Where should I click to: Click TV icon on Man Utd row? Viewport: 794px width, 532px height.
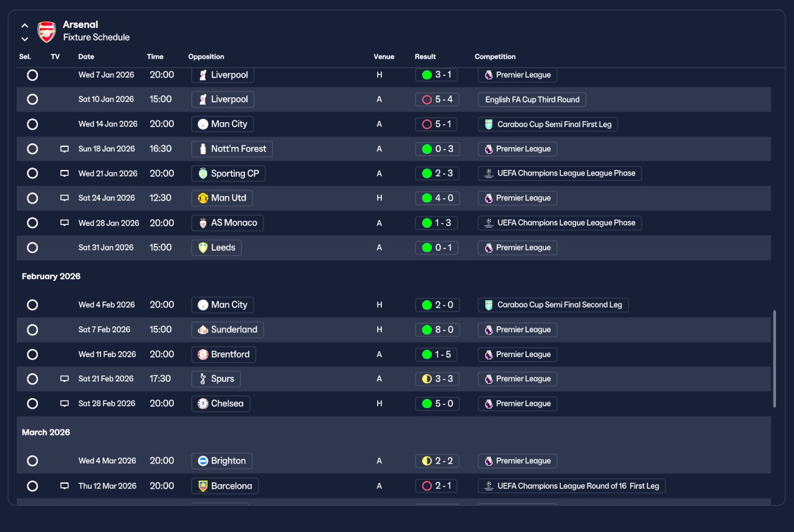point(65,198)
